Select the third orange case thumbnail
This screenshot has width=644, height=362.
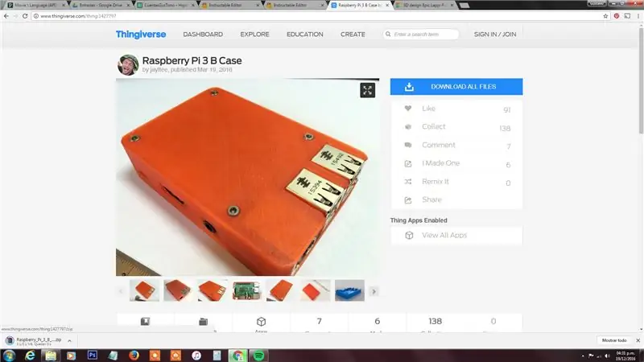(213, 290)
